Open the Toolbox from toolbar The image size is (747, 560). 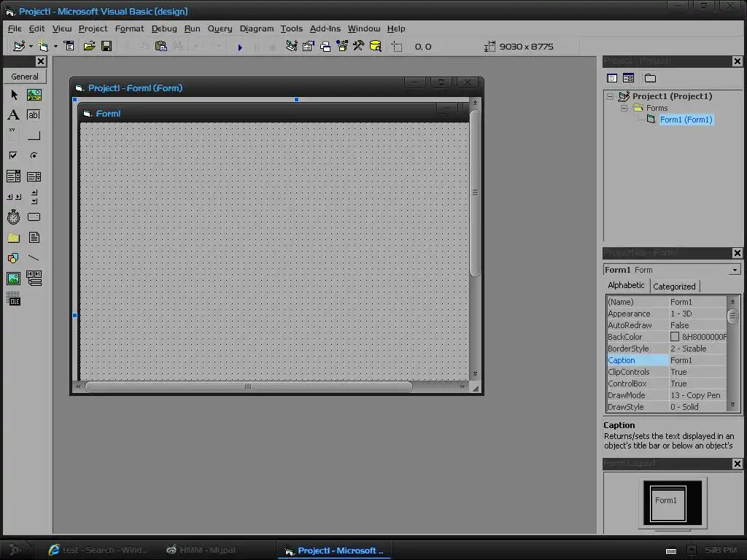(x=359, y=46)
